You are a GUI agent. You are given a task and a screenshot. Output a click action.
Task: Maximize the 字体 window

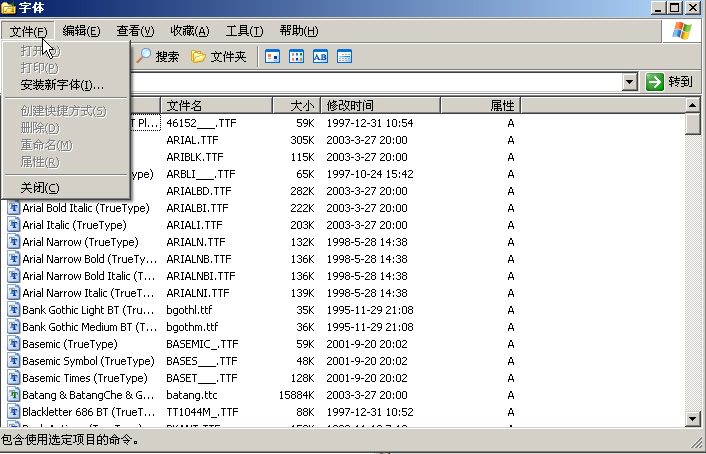click(x=675, y=8)
